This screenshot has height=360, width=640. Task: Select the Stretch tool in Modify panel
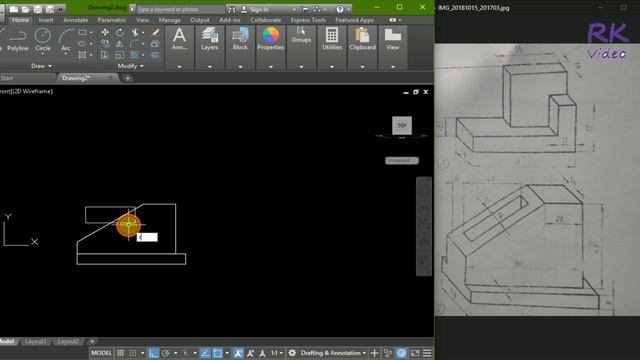[105, 55]
